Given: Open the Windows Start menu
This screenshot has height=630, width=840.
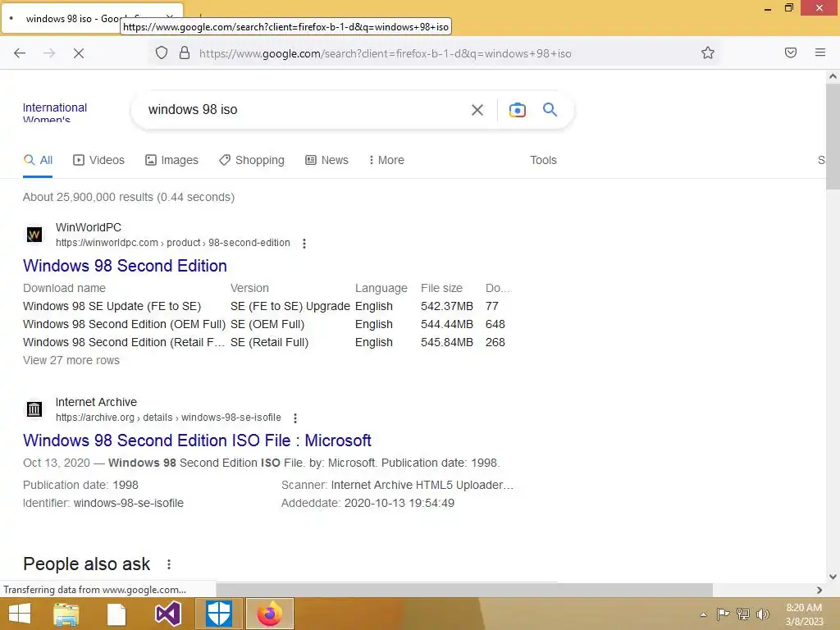Looking at the screenshot, I should click(20, 614).
